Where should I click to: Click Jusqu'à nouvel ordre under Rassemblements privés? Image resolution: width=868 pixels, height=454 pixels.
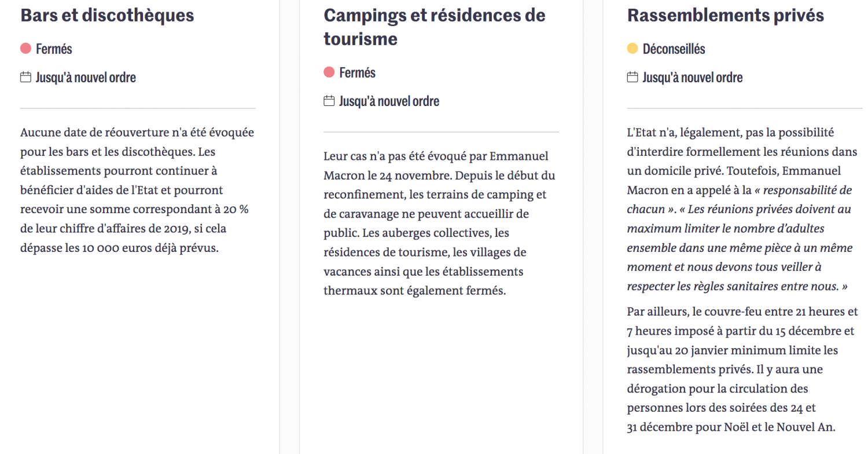pos(693,78)
